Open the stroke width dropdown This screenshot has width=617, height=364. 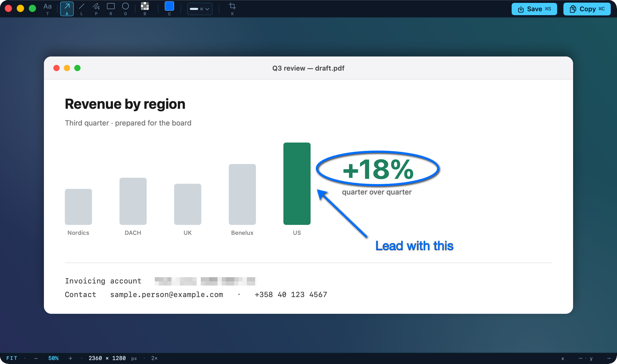pos(200,9)
